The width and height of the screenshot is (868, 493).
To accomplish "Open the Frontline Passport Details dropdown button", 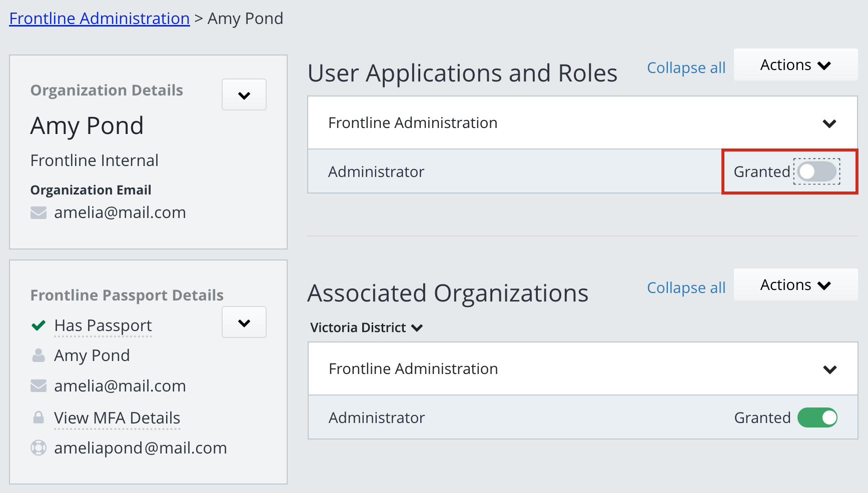I will 244,322.
